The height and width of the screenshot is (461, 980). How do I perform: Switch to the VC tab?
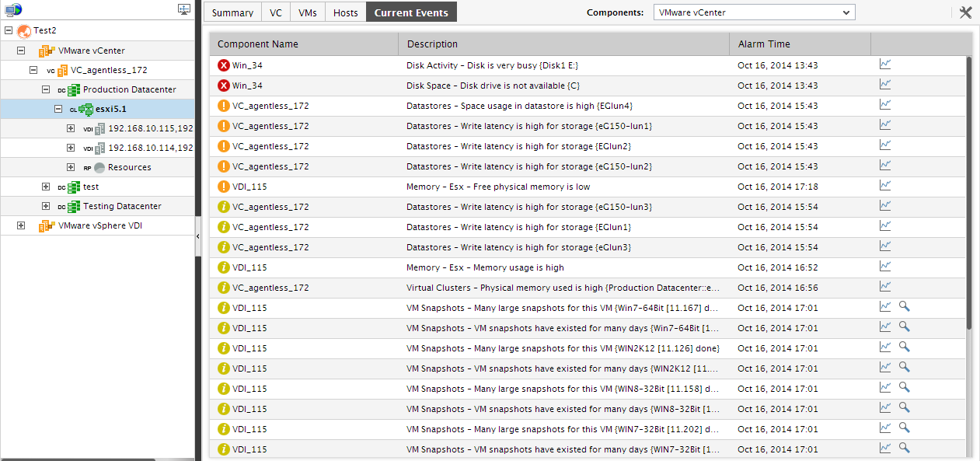coord(276,12)
